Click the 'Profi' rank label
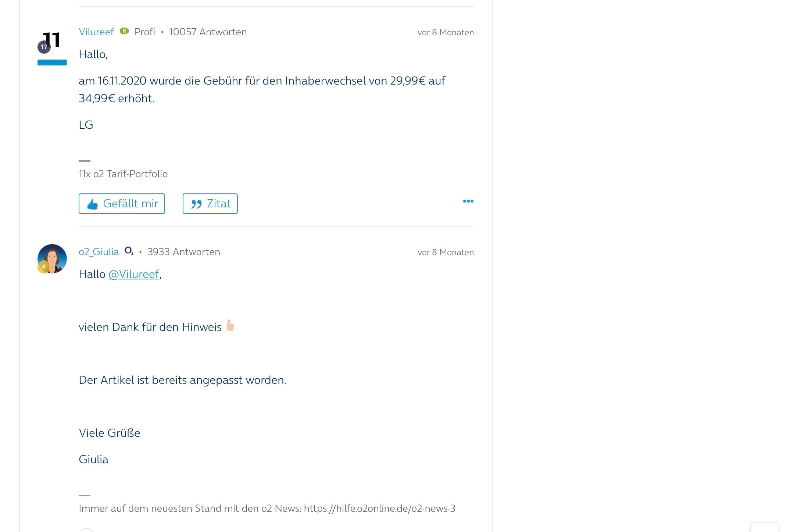Screen dimensions: 794x532 (x=145, y=32)
